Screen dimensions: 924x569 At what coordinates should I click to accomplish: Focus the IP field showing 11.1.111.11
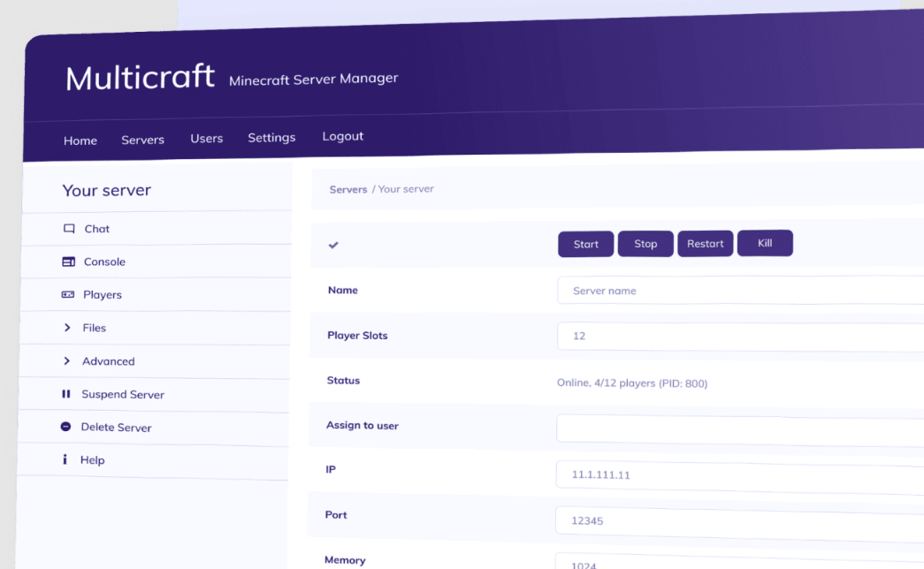tap(740, 477)
